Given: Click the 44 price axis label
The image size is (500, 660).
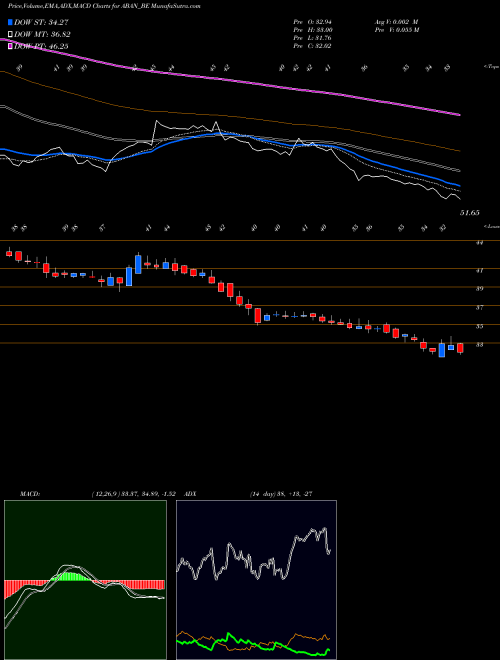Looking at the screenshot, I should pyautogui.click(x=479, y=243).
